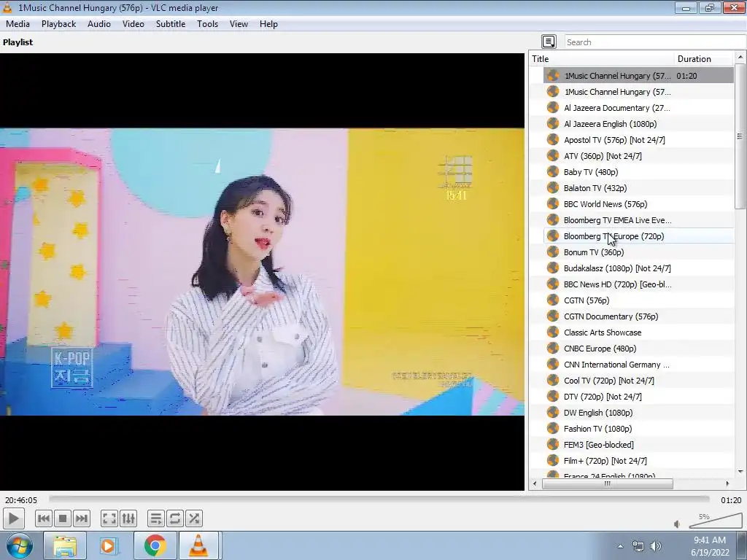Show hidden system tray icons arrow

620,546
